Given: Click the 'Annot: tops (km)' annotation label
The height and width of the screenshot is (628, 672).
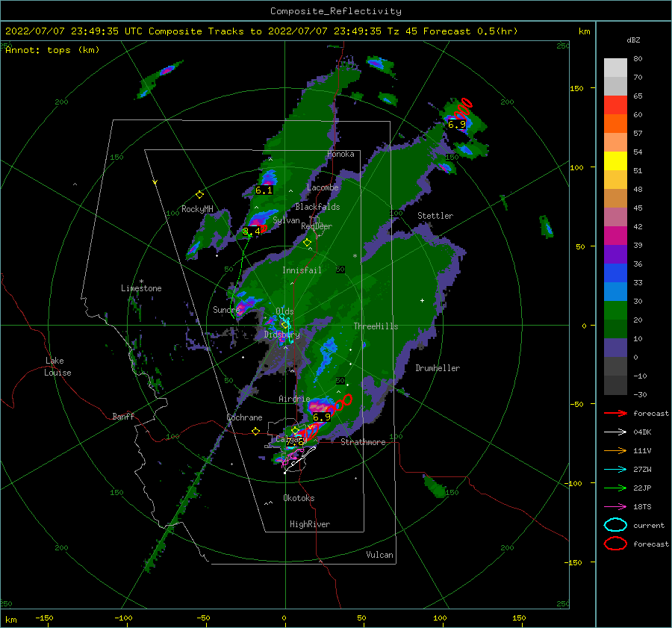Looking at the screenshot, I should [x=52, y=50].
